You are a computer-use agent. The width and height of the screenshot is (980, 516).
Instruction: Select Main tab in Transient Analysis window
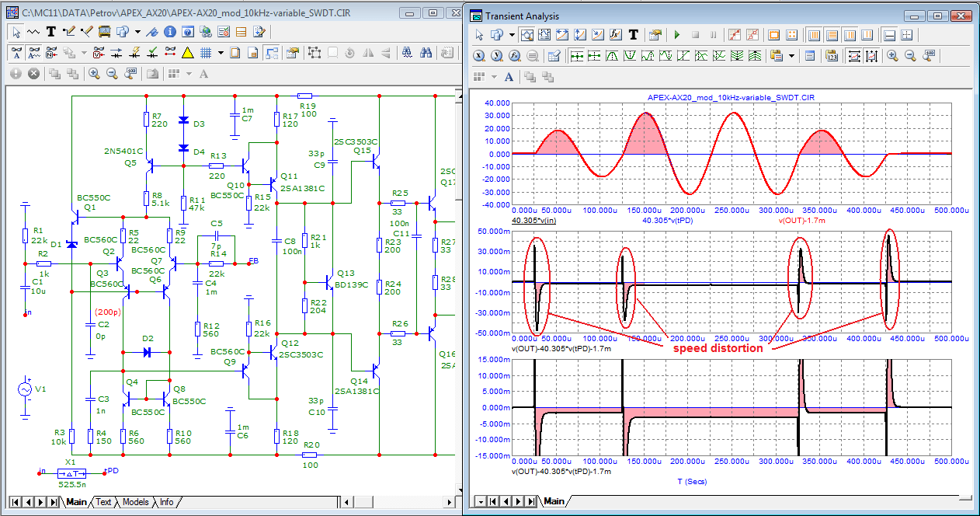click(554, 501)
